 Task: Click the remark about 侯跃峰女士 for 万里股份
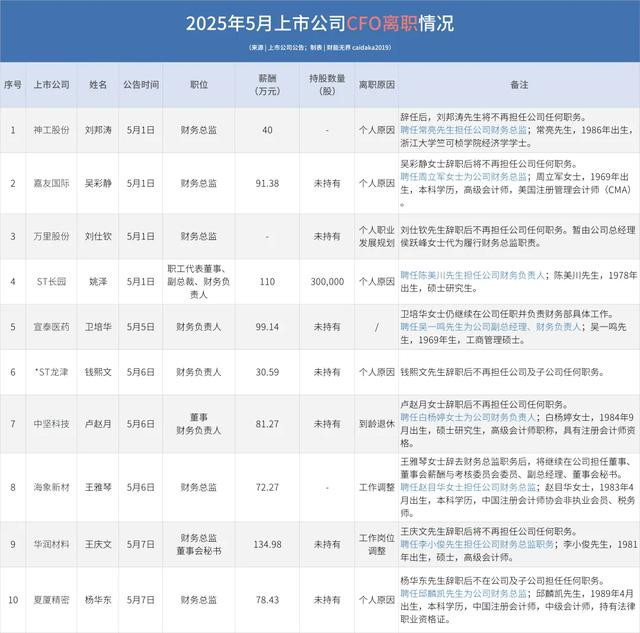point(518,236)
